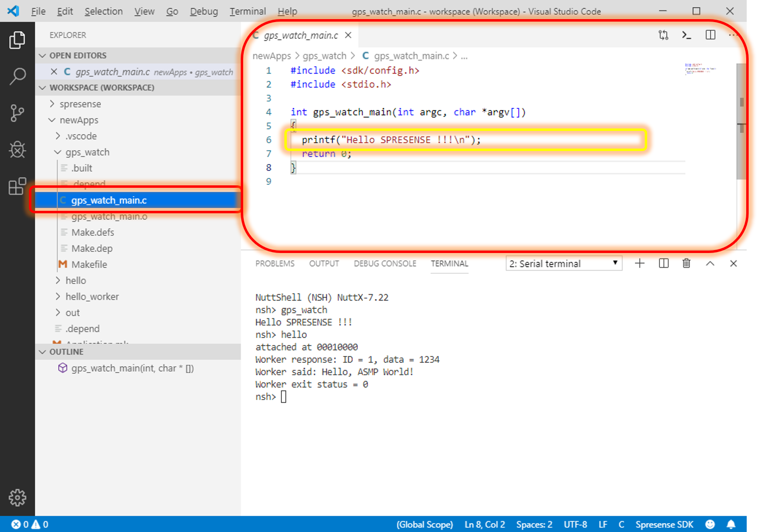The height and width of the screenshot is (532, 757).
Task: Toggle panel maximize with the chevron
Action: click(710, 263)
